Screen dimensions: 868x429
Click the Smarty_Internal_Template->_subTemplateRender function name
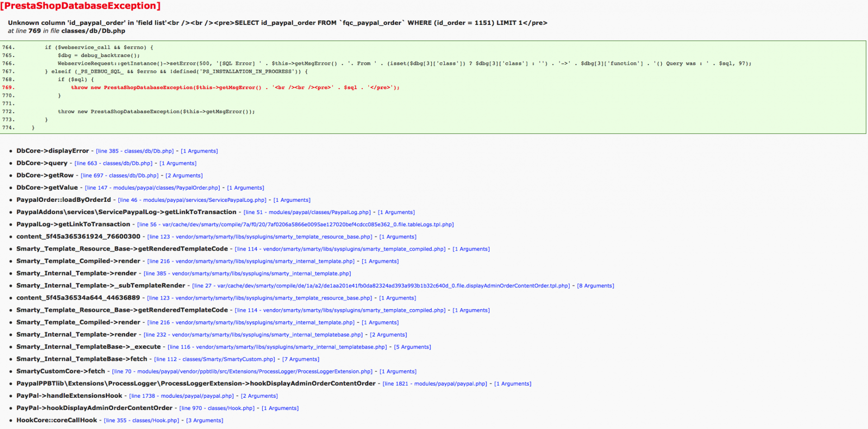click(101, 286)
